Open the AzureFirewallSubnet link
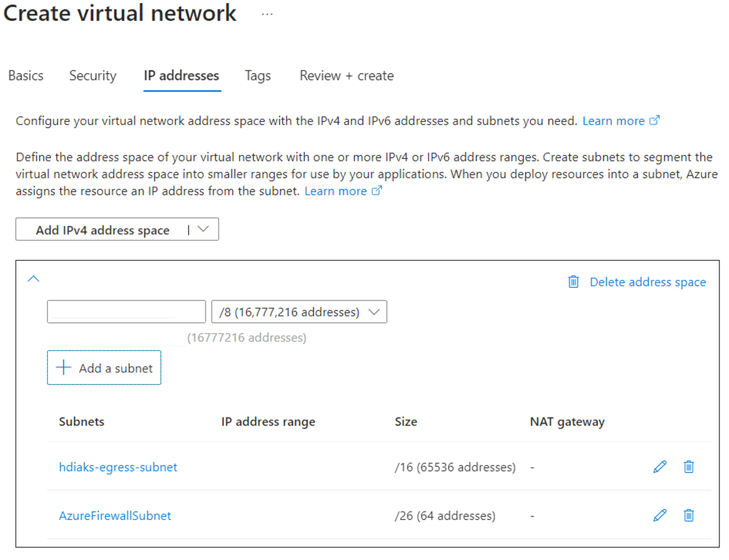 115,516
